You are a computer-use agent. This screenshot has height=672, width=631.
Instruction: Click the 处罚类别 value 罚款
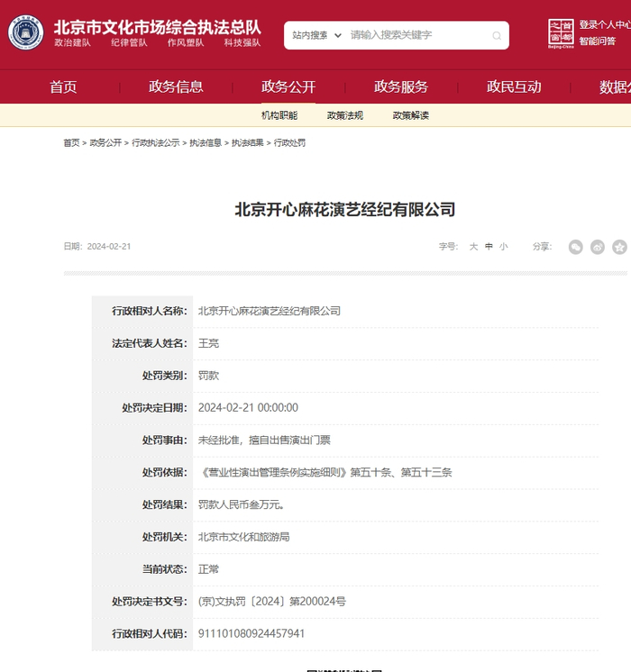tap(208, 376)
